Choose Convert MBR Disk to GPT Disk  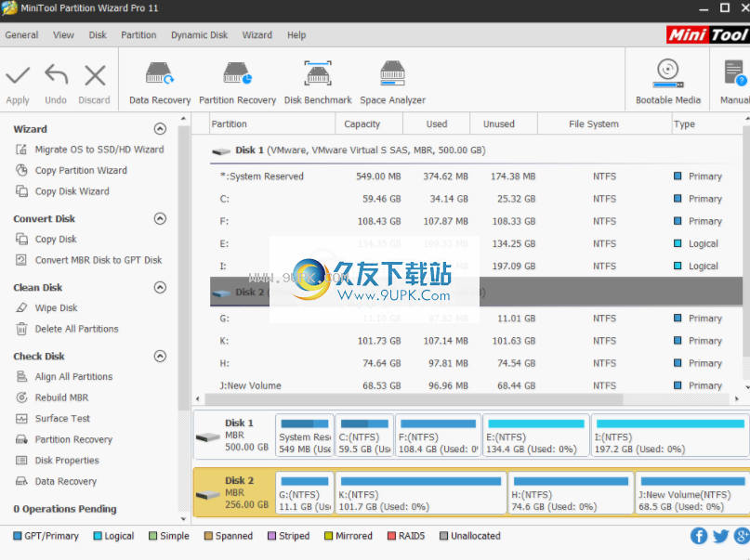pos(99,260)
